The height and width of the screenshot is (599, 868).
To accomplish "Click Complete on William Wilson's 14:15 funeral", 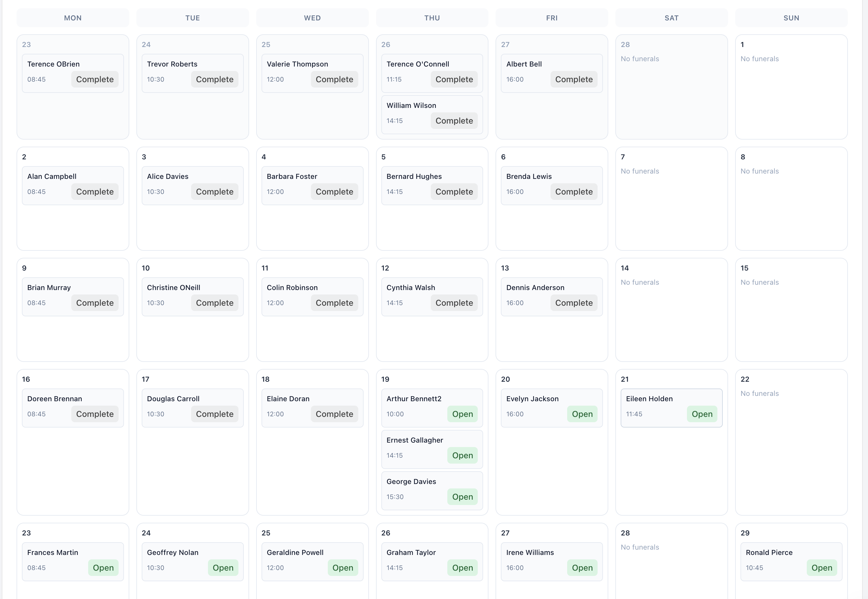I will [x=454, y=120].
